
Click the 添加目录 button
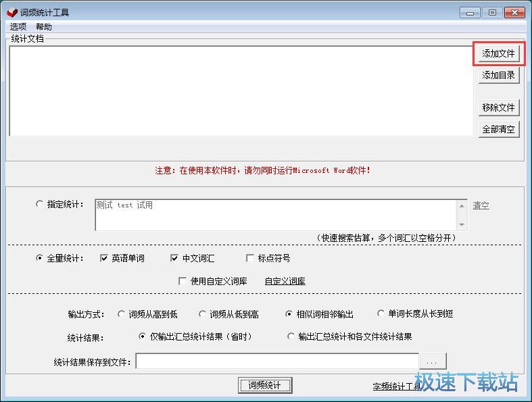point(498,75)
